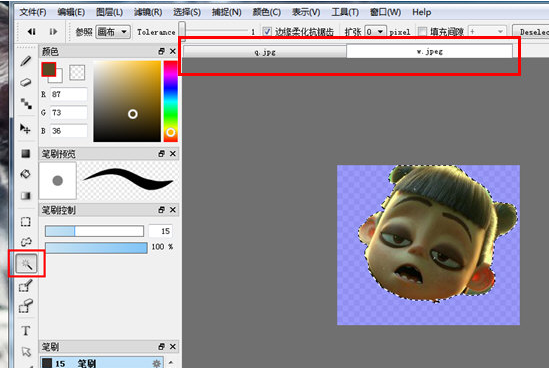Click the cartoon head image on canvas

(438, 233)
